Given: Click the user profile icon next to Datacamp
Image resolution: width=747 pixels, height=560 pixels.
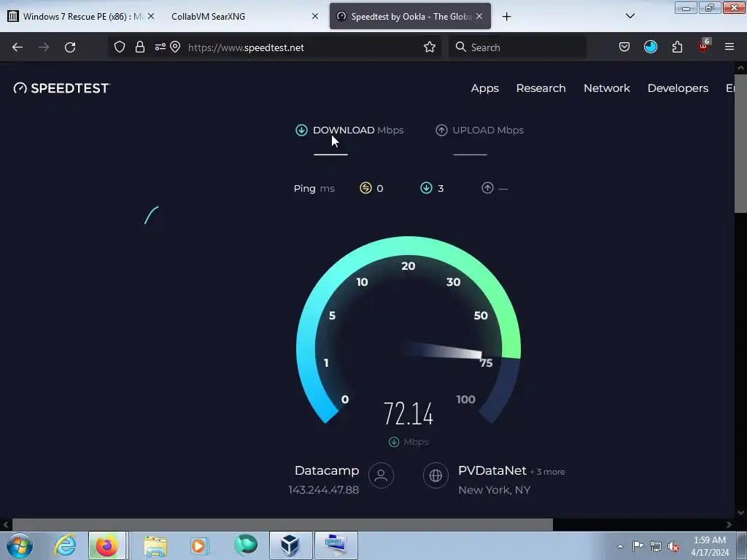Looking at the screenshot, I should point(381,475).
